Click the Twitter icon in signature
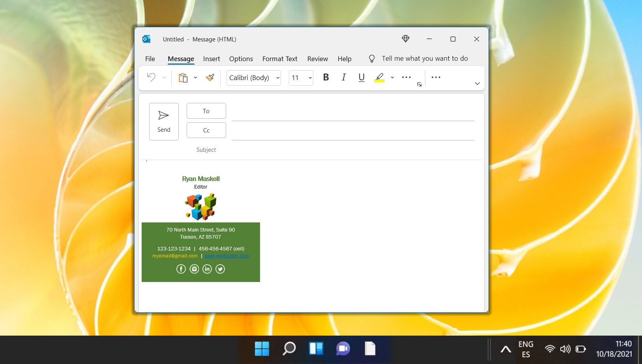This screenshot has height=364, width=642. (x=220, y=269)
